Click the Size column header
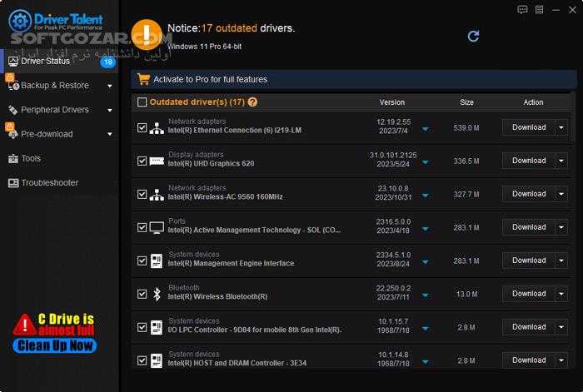The height and width of the screenshot is (392, 583). (x=466, y=102)
